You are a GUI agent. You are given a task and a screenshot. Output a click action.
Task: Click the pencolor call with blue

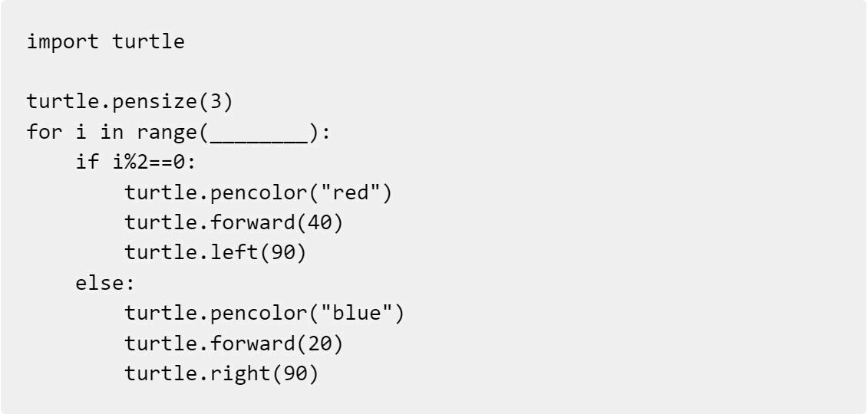tap(265, 313)
